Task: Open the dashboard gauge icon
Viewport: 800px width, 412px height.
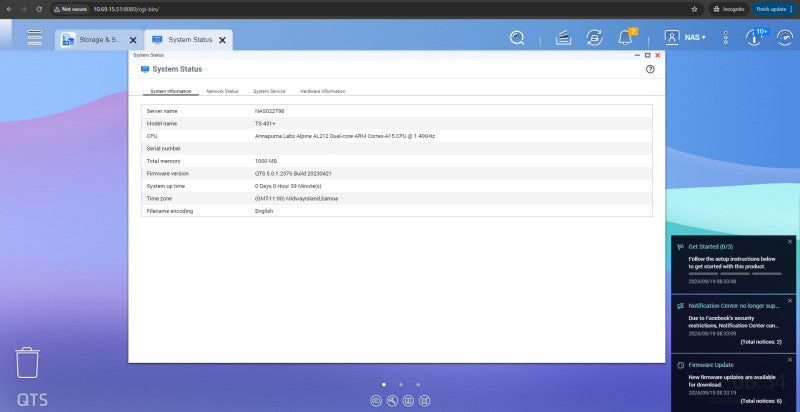Action: (785, 38)
